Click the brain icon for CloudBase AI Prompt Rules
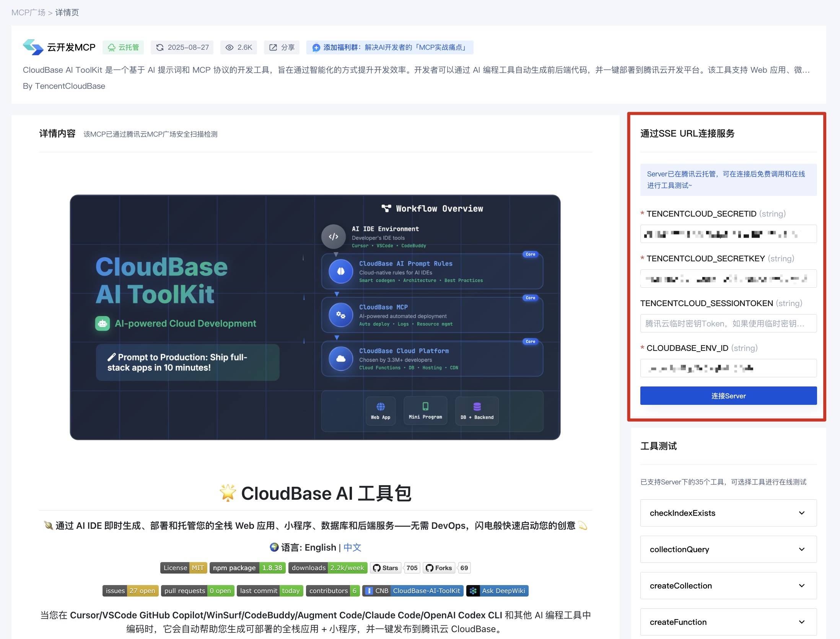 click(341, 271)
